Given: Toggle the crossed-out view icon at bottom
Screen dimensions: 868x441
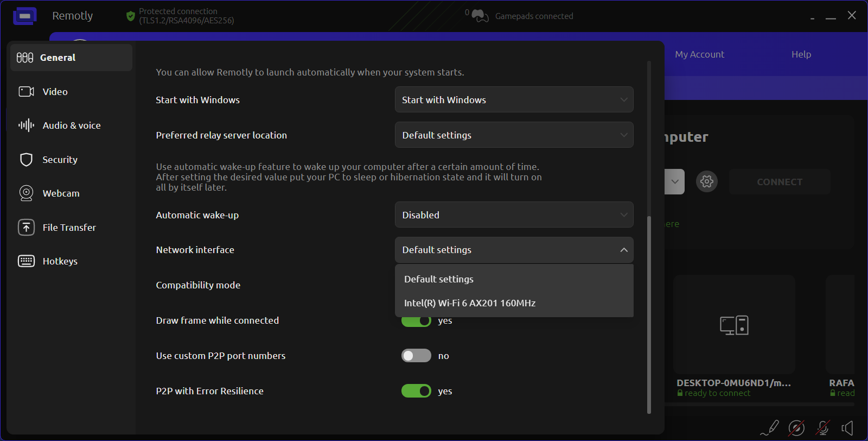Looking at the screenshot, I should (x=796, y=428).
